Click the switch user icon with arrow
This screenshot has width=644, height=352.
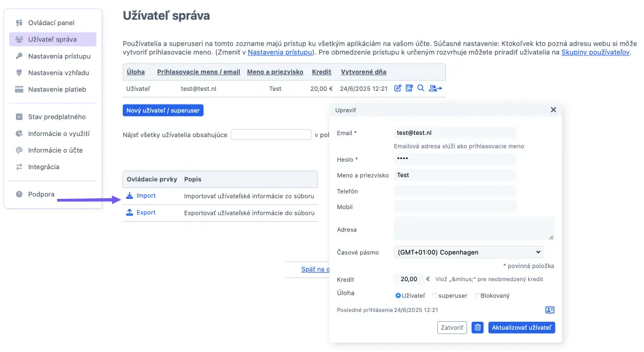tap(436, 89)
